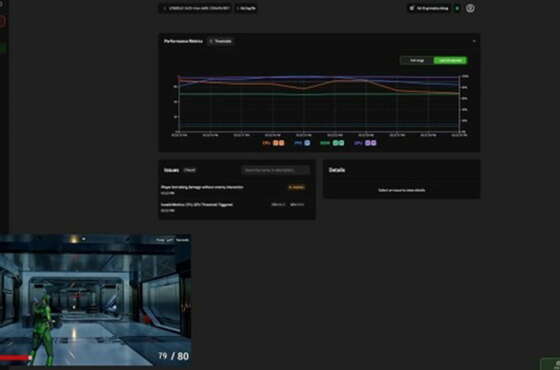Screen dimensions: 560x370
Task: Toggle the first purple GPU legend checkbox
Action: click(x=368, y=143)
